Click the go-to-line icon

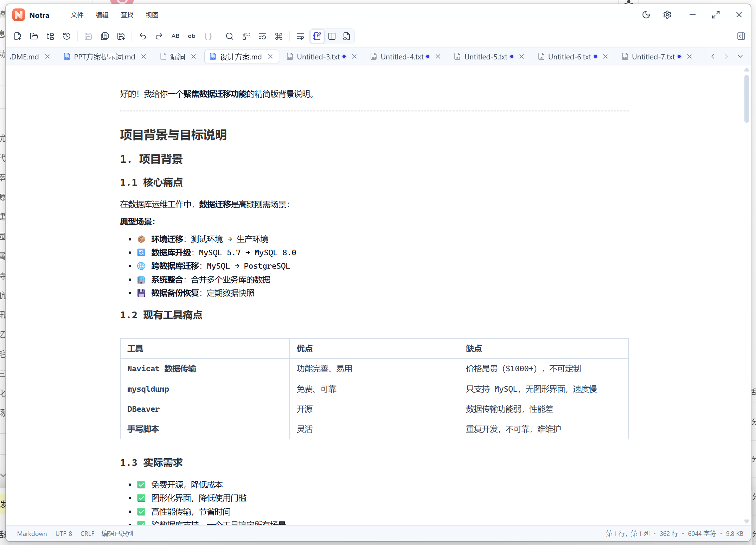pyautogui.click(x=262, y=36)
